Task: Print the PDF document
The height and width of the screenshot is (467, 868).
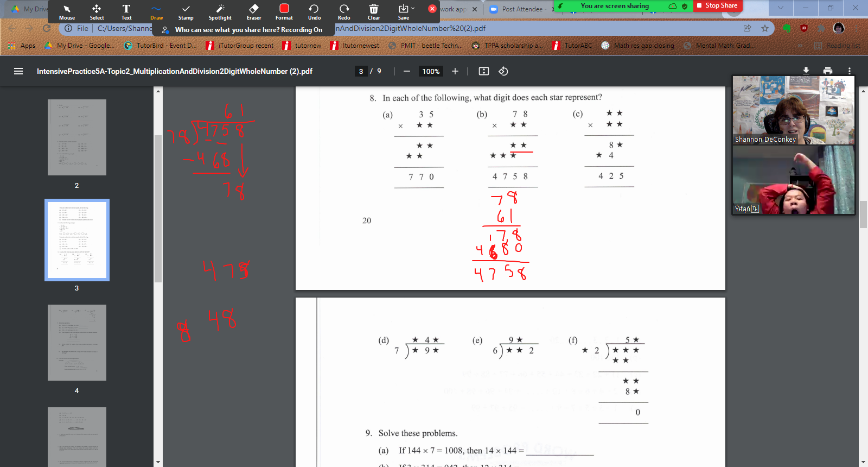Action: click(x=828, y=71)
